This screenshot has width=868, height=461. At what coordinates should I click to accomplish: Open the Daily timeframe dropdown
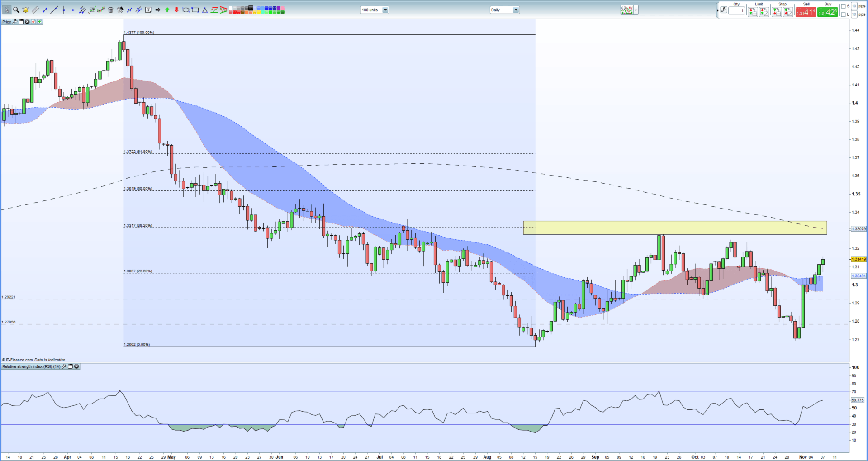pos(504,10)
